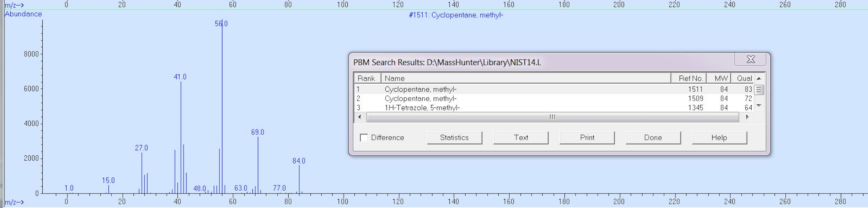Select rank 1 Cyclopentane, methyl- result

click(554, 89)
